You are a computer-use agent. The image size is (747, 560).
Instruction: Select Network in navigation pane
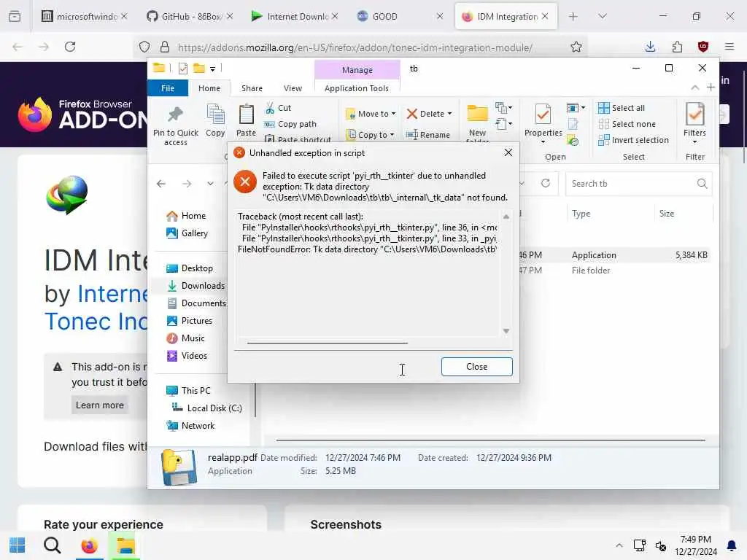tap(190, 426)
